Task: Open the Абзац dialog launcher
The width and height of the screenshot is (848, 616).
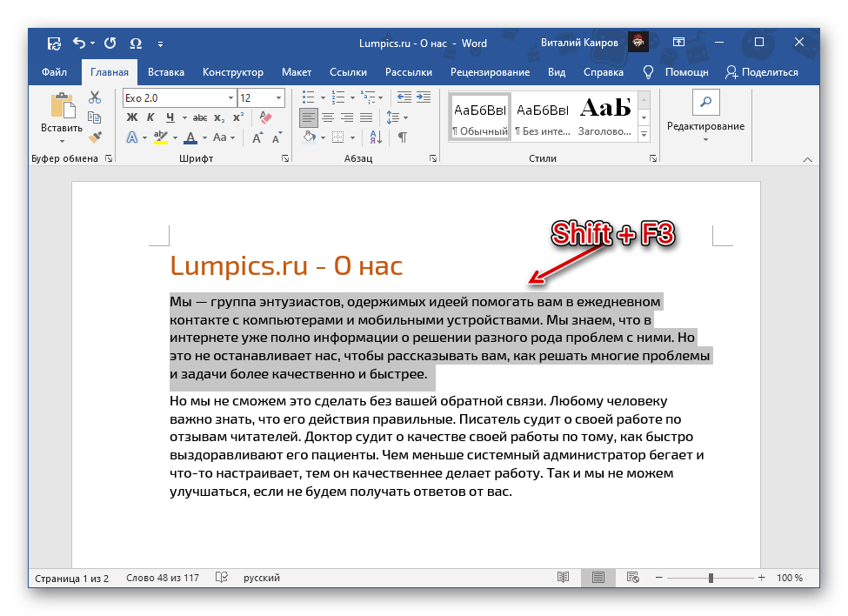Action: (433, 158)
